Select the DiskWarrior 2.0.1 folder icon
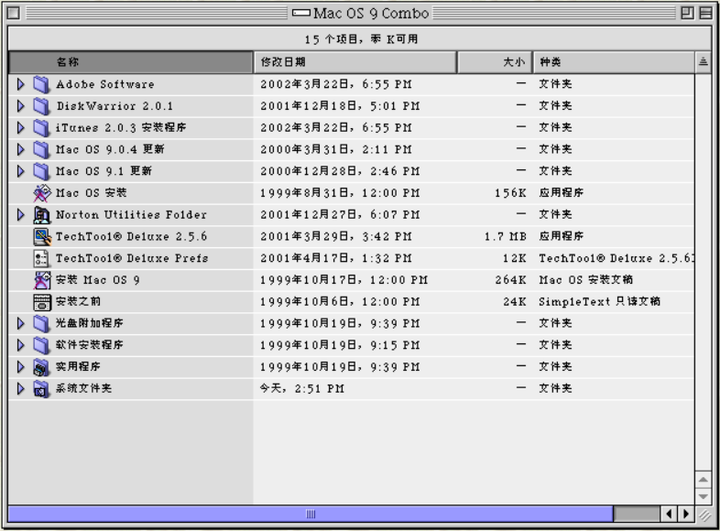Viewport: 720px width, 531px height. point(41,106)
